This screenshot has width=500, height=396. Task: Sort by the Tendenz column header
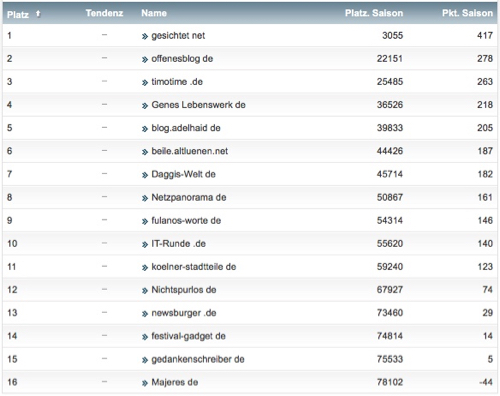(x=104, y=13)
